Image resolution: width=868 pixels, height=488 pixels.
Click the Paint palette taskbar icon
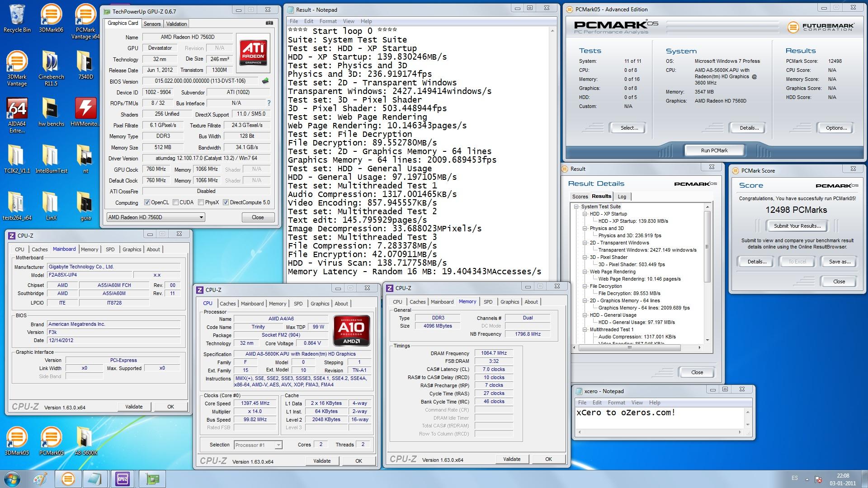tap(40, 479)
